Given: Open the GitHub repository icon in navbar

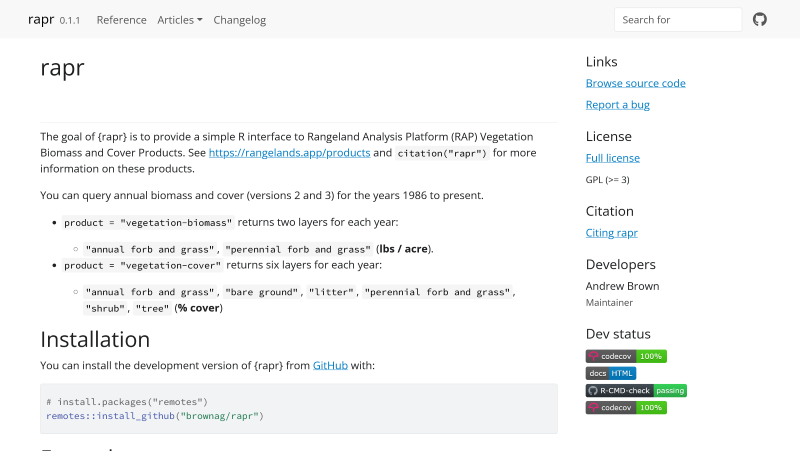Looking at the screenshot, I should click(x=759, y=19).
